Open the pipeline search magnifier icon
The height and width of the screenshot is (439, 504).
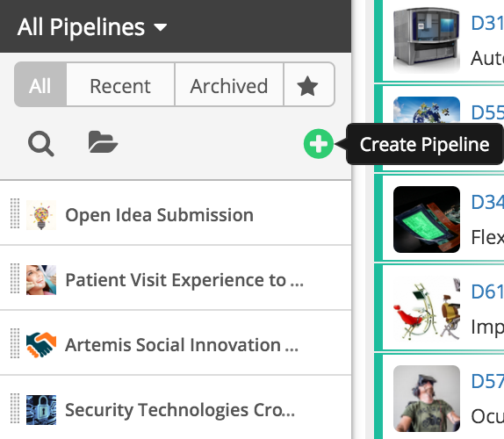pyautogui.click(x=40, y=144)
